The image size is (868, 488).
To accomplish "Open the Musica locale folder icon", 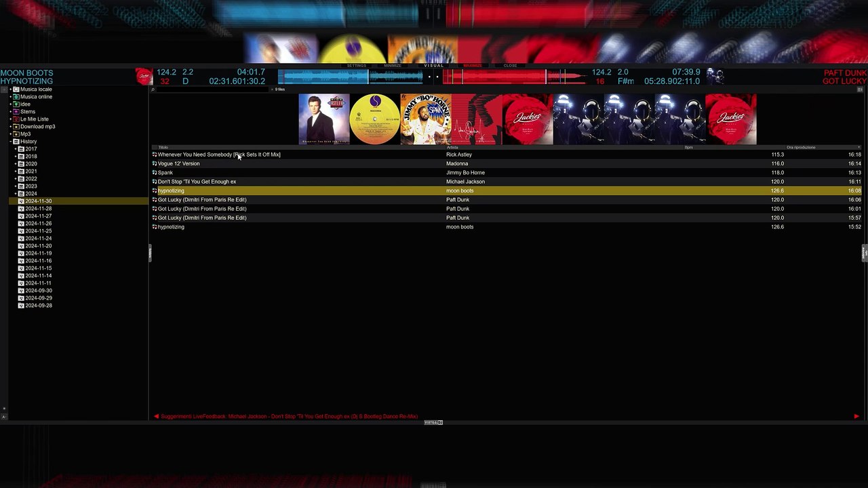I will pyautogui.click(x=16, y=89).
